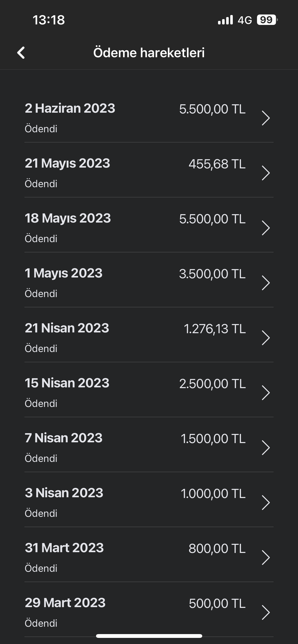298x644 pixels.
Task: Tap Ödendi status under 15 Nisan 2023
Action: click(41, 403)
